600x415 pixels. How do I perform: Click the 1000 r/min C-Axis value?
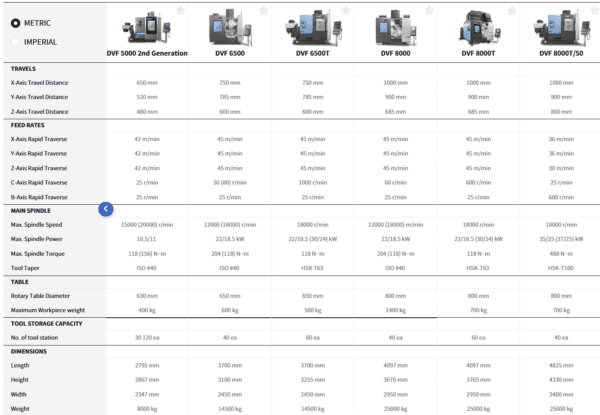click(x=313, y=183)
